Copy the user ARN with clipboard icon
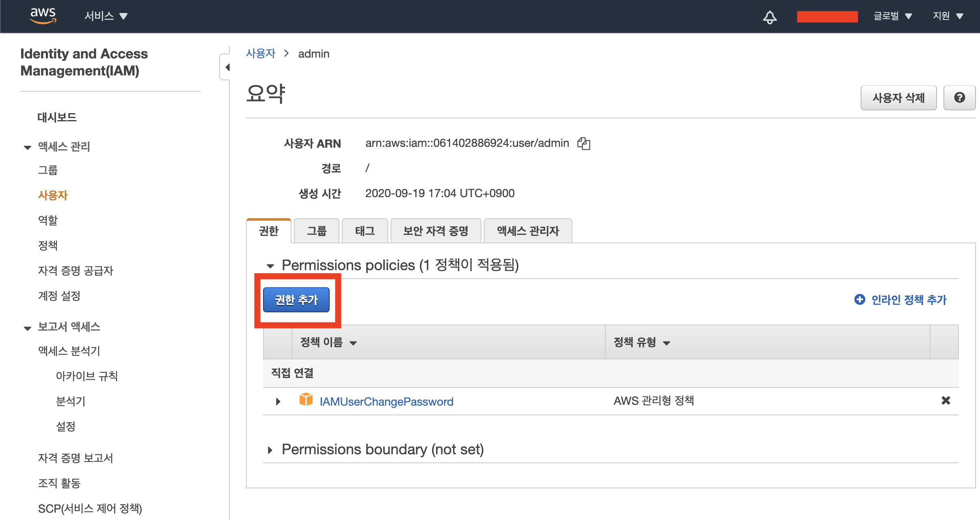 [x=584, y=143]
